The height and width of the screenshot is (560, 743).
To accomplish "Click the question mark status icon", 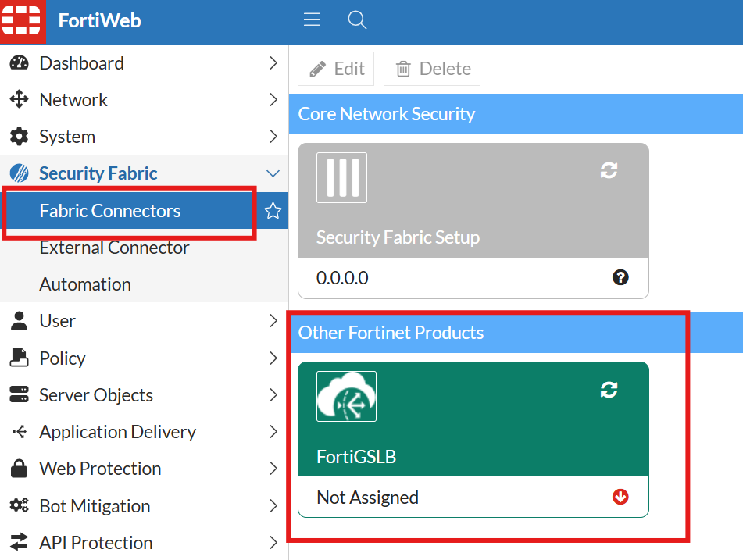I will (620, 277).
